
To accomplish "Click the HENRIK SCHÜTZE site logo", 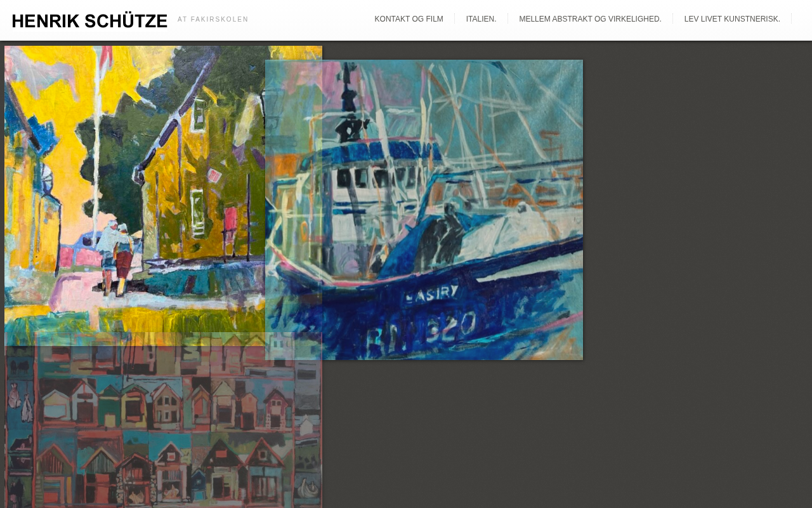I will [89, 20].
